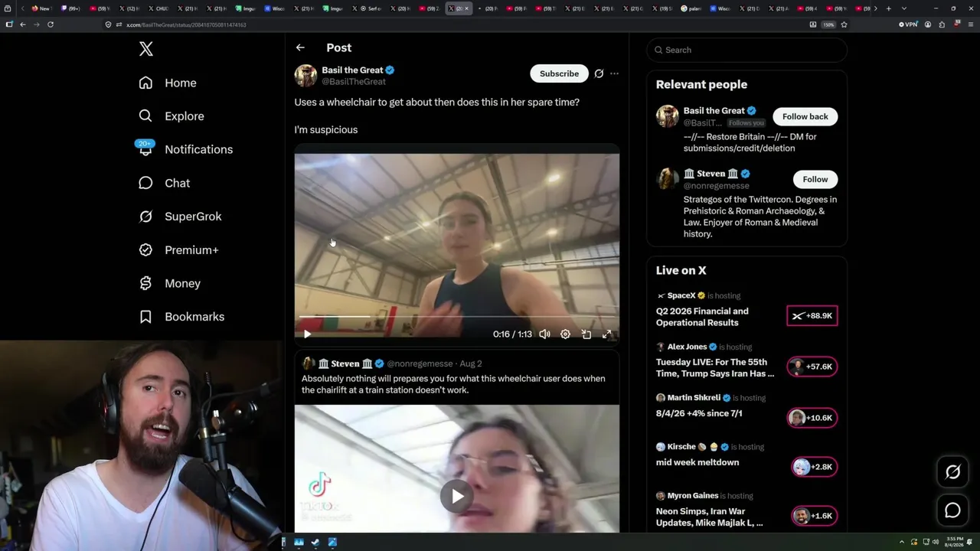
Task: Expand the video to fullscreen
Action: 607,334
